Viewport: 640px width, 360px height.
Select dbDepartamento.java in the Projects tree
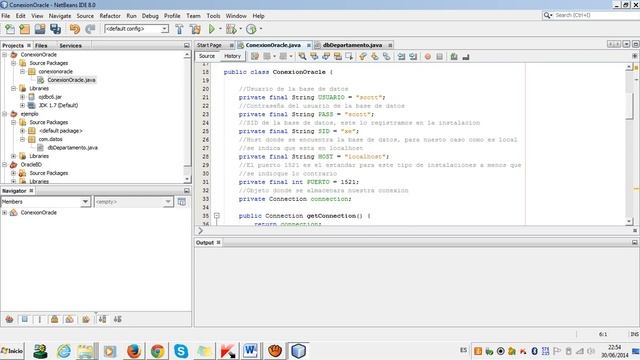[72, 148]
